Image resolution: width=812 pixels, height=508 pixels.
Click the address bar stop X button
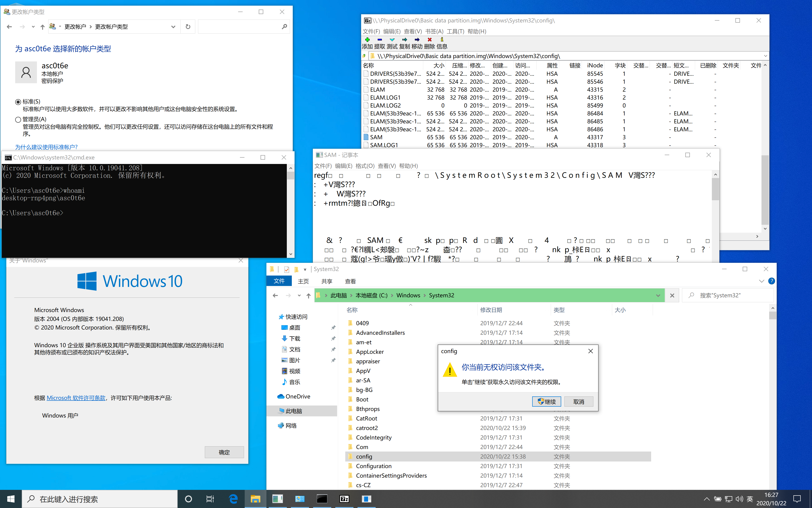point(672,295)
